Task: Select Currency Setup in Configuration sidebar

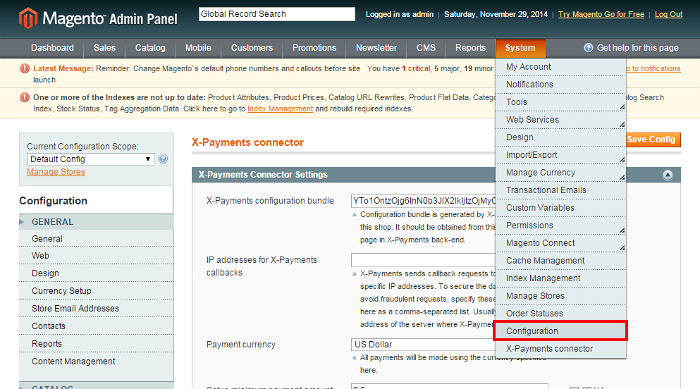Action: pyautogui.click(x=61, y=291)
